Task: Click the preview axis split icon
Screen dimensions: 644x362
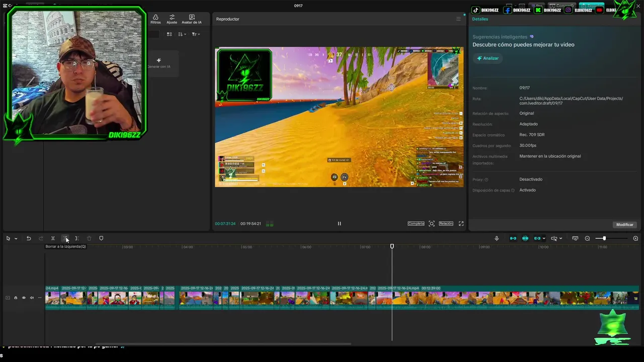Action: tap(554, 238)
